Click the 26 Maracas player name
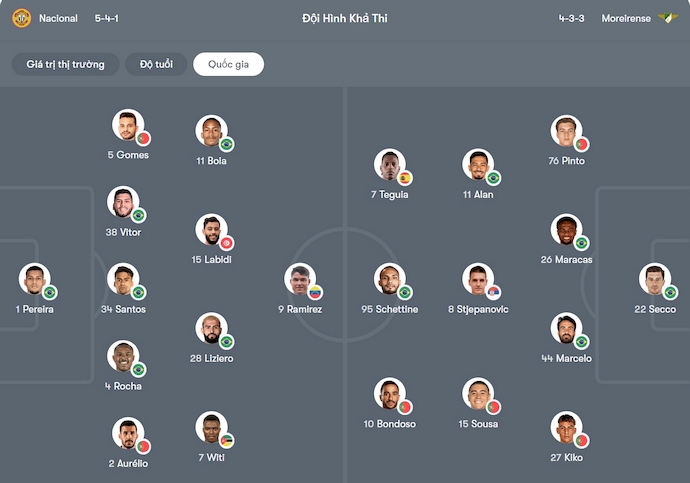Screen dimensions: 690x483 coord(566,260)
